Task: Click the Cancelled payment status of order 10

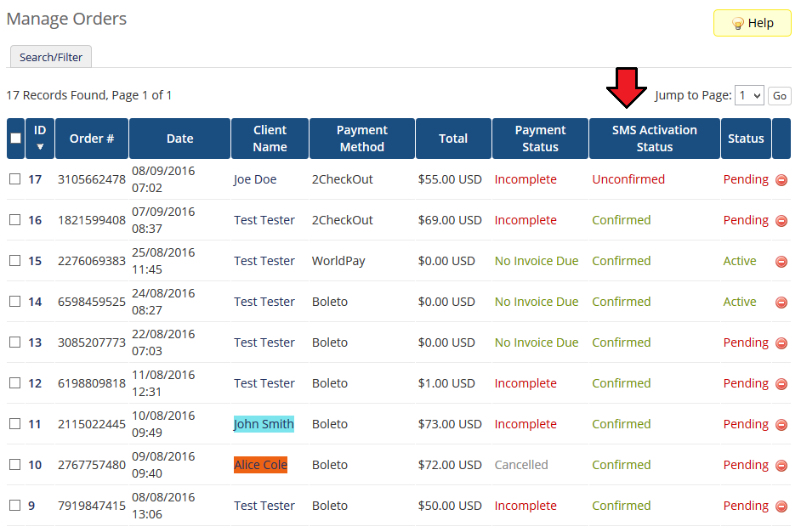Action: click(x=521, y=465)
